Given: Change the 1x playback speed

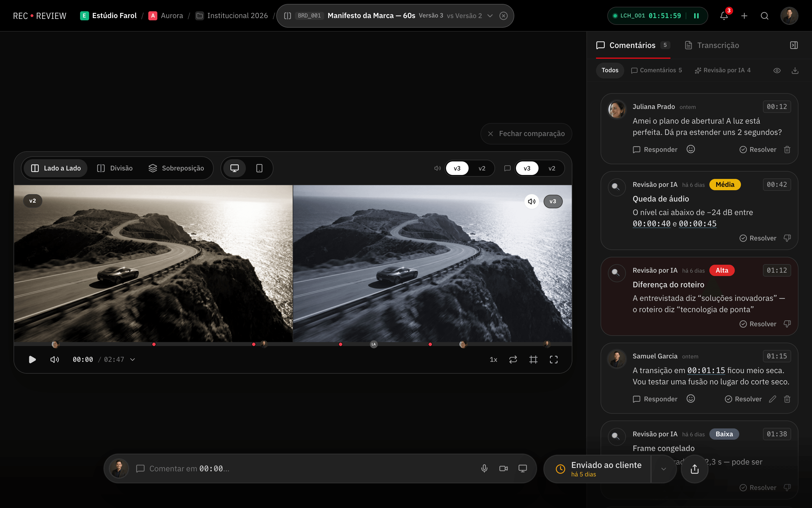Looking at the screenshot, I should 493,360.
